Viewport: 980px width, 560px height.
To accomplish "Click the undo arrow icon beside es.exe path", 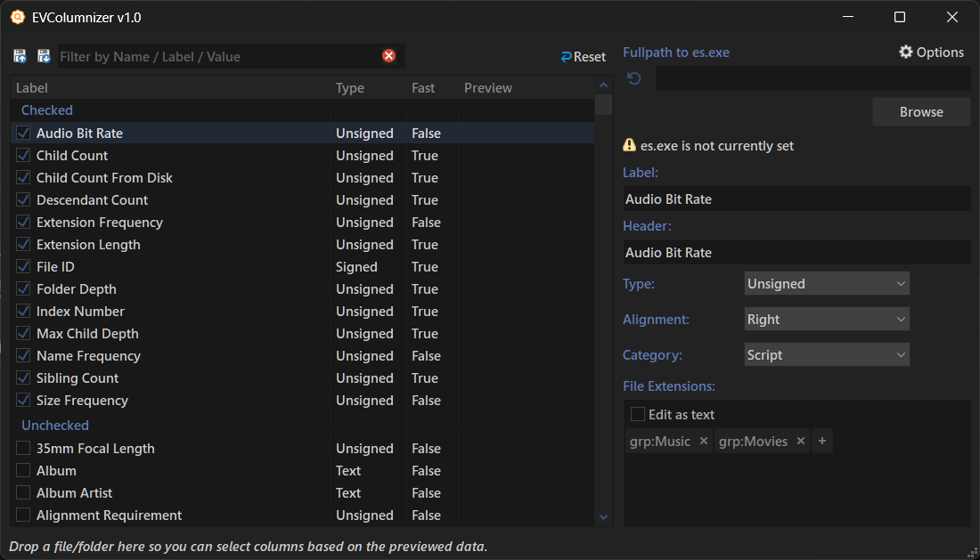I will (634, 79).
